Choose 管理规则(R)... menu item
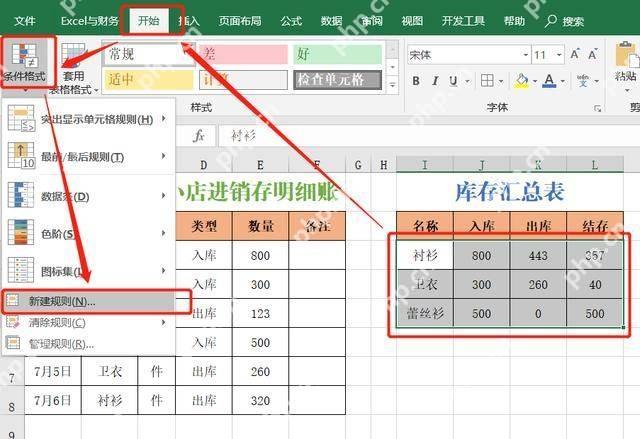The image size is (640, 439). tap(88, 344)
